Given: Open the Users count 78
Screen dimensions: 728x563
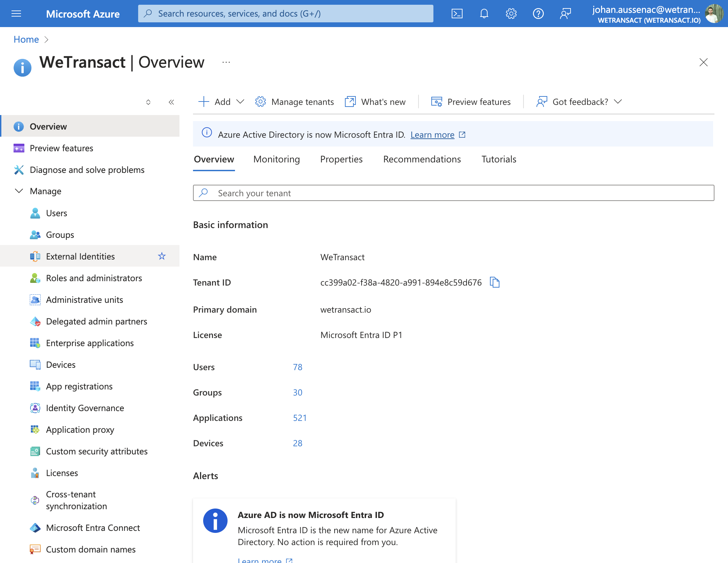Looking at the screenshot, I should 298,367.
